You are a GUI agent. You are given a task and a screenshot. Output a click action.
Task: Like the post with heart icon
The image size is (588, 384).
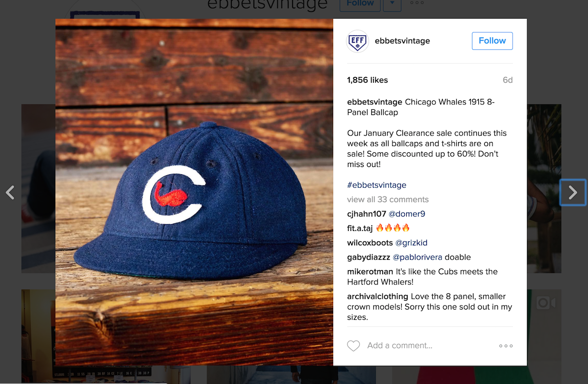click(353, 346)
